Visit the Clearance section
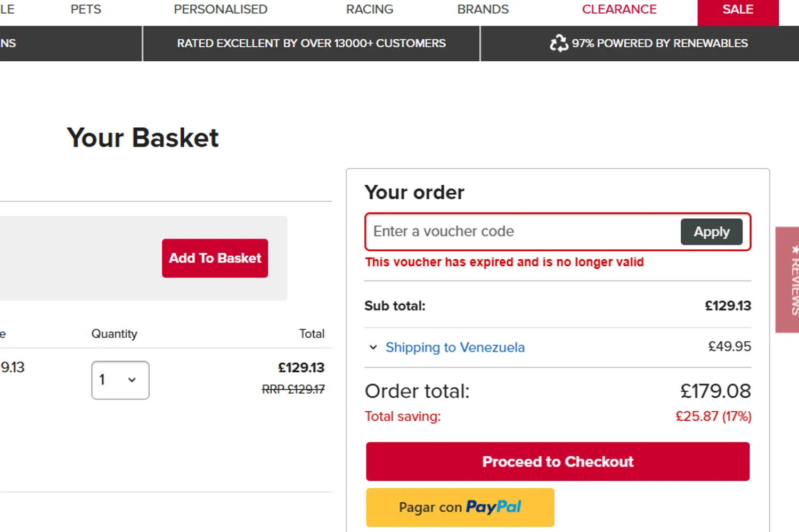This screenshot has height=532, width=799. pos(619,10)
